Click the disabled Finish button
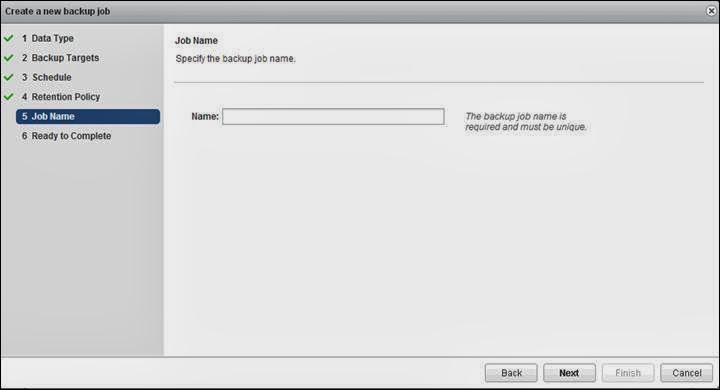Screen dimensions: 720x390 [628, 373]
